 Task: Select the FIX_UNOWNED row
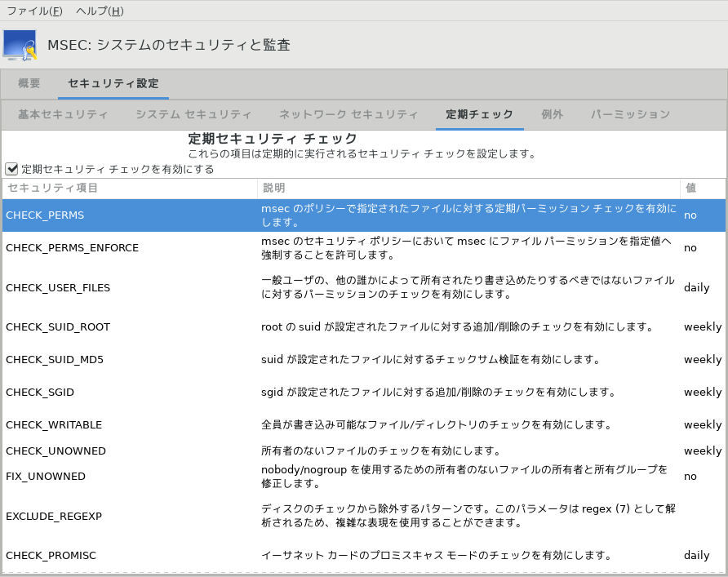click(363, 477)
